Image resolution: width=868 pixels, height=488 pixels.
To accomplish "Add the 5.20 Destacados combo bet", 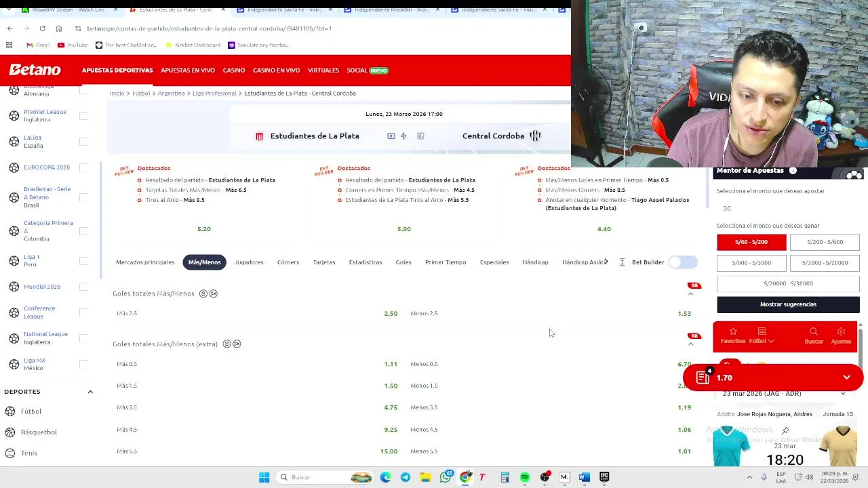I will pyautogui.click(x=204, y=229).
